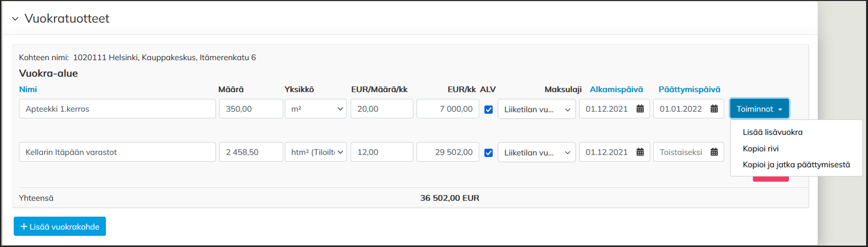
Task: Sort by Päättymispäivä column header
Action: 689,89
